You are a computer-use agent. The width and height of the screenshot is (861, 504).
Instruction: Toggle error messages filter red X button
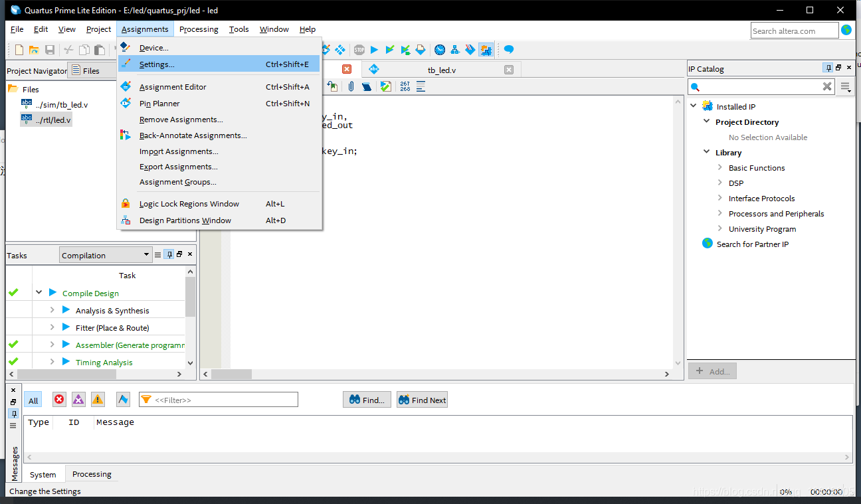(x=59, y=399)
